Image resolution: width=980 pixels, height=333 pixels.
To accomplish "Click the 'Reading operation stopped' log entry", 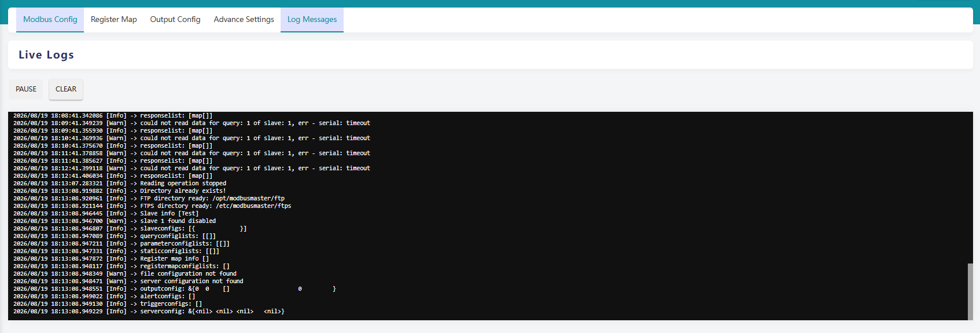I will 120,184.
